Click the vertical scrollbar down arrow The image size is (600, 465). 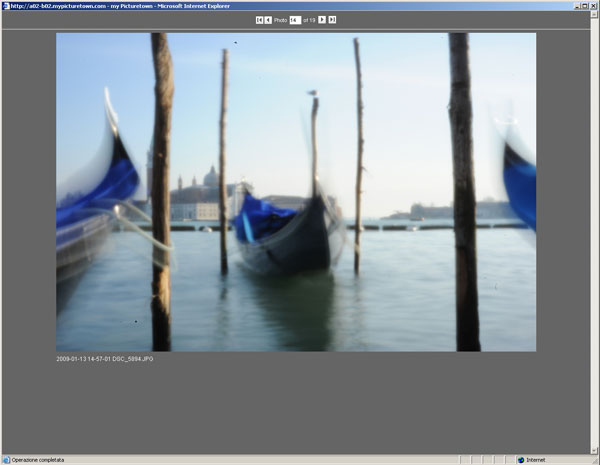[x=594, y=450]
